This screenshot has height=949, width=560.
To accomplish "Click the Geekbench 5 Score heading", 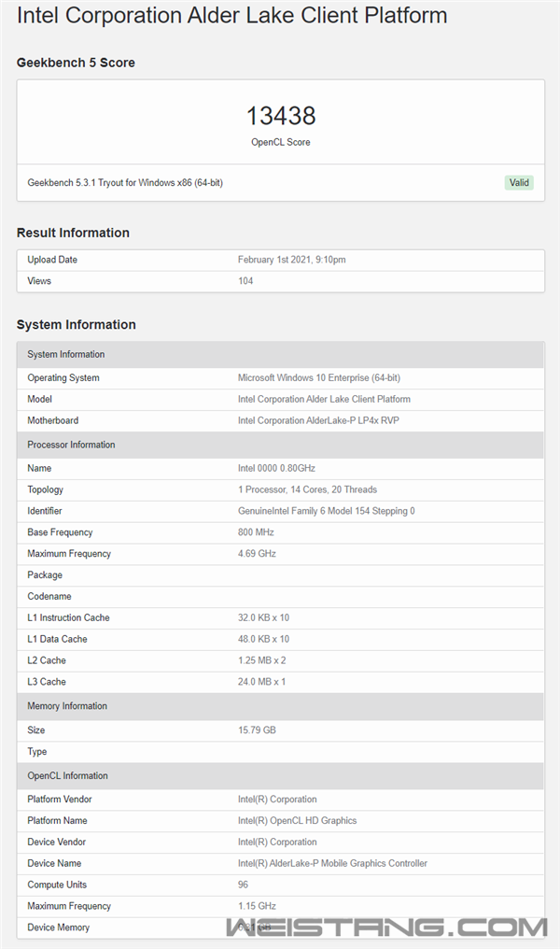I will [x=76, y=63].
